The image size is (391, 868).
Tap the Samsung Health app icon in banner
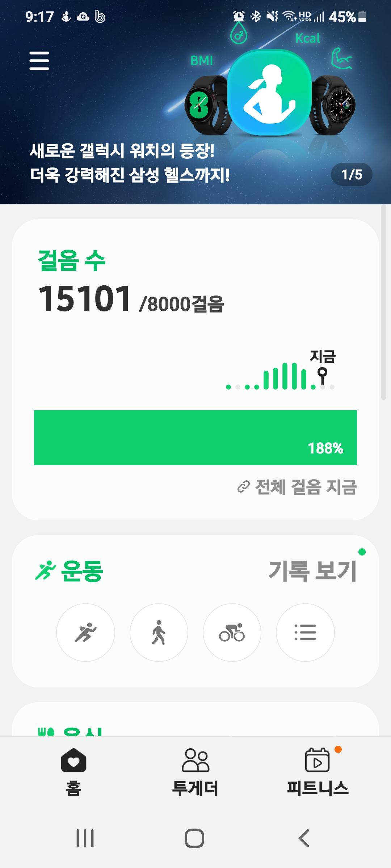tap(269, 93)
